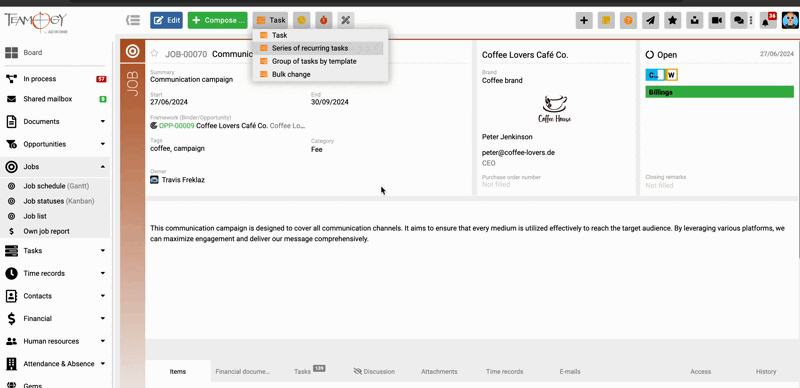Open the user avatar profile
This screenshot has width=800, height=388.
(790, 20)
